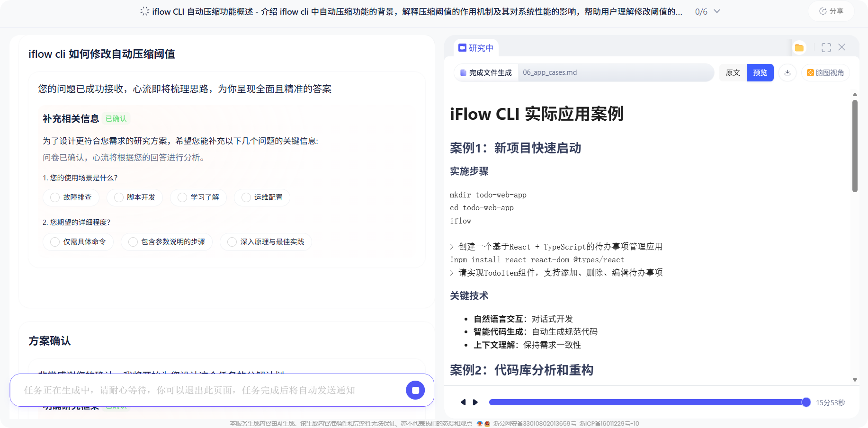Screen dimensions: 868x428
Task: Click the fullscreen expand icon
Action: pos(826,48)
